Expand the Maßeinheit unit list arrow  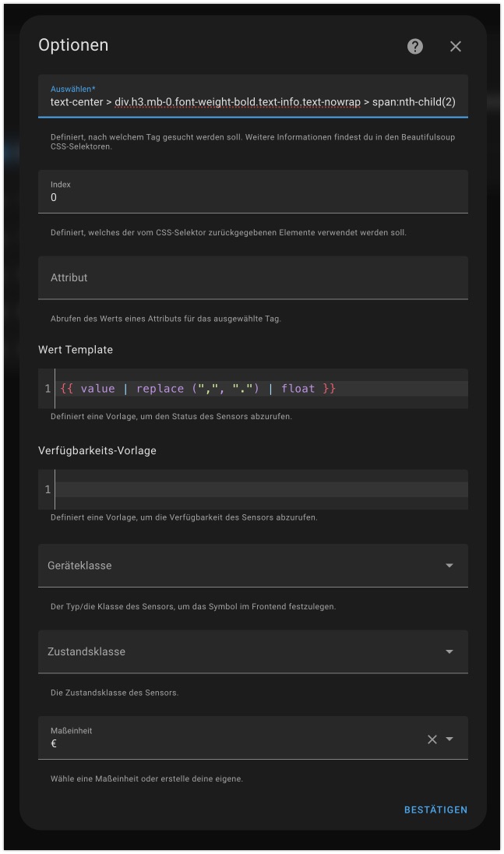point(449,739)
